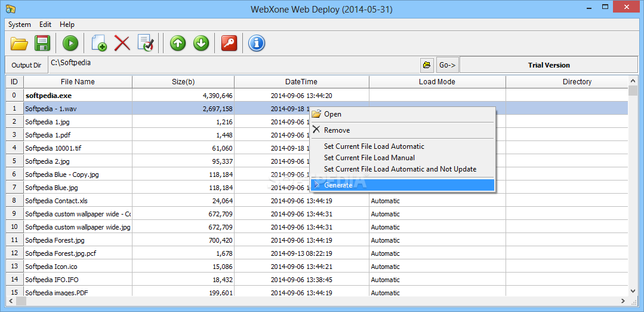Select the Softpedia Blue.jpg file
644x312 pixels.
(51, 188)
